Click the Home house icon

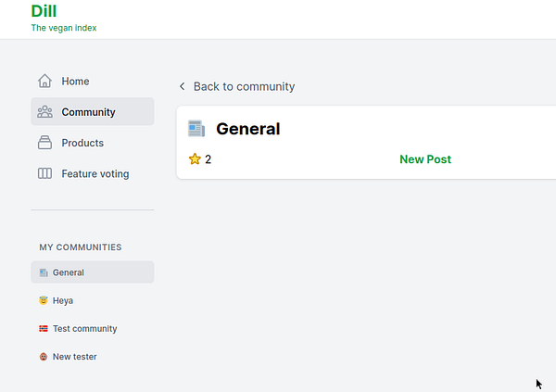click(x=44, y=81)
